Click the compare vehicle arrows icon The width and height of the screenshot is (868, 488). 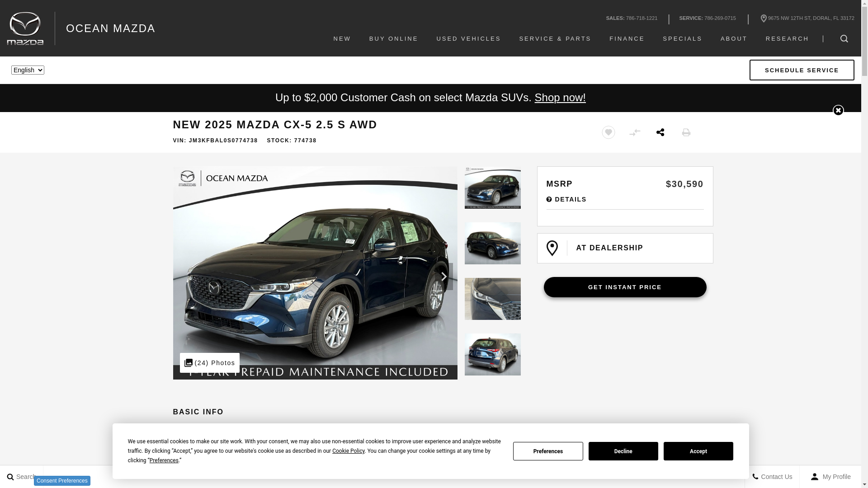635,132
